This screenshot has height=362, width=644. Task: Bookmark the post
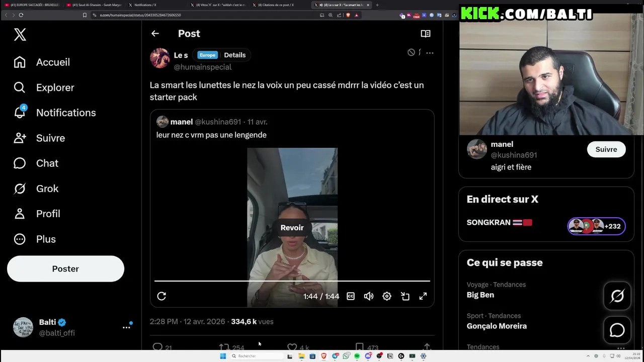point(359,347)
